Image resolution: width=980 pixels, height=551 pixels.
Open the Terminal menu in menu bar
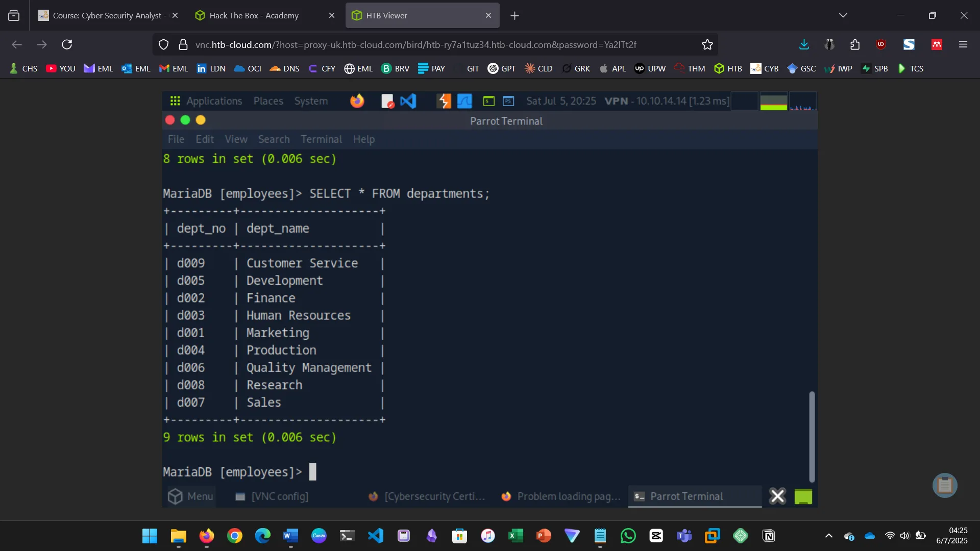pyautogui.click(x=321, y=139)
